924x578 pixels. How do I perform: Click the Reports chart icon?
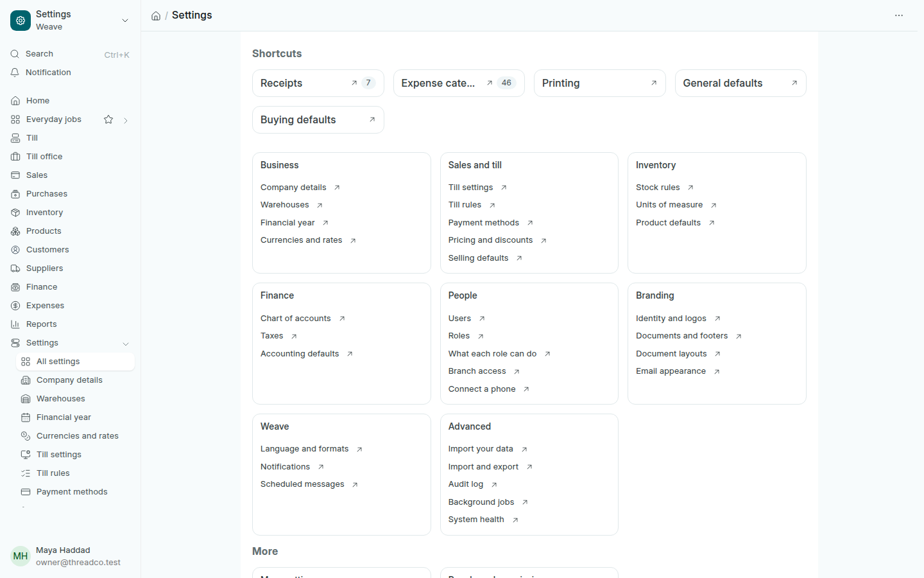click(15, 324)
